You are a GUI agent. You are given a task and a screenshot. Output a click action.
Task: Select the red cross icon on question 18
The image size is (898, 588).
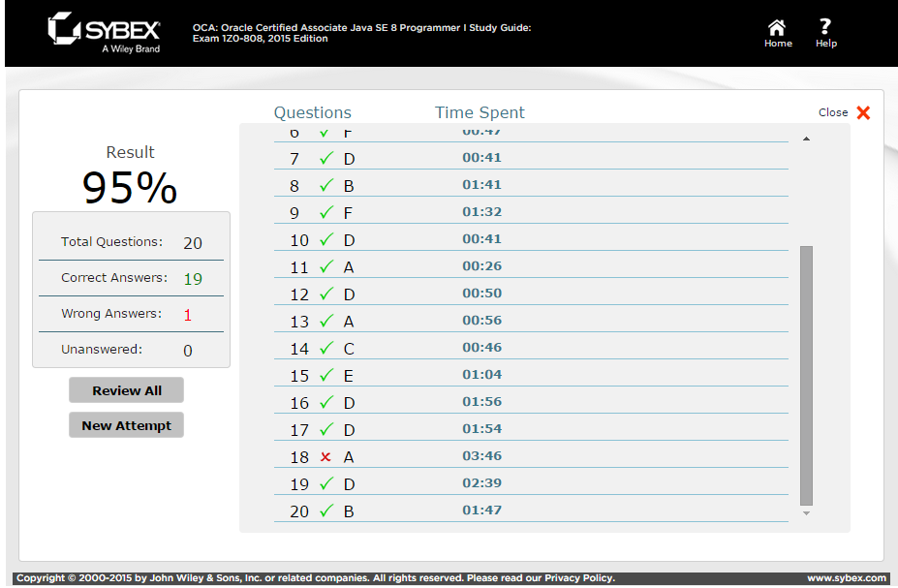click(325, 457)
